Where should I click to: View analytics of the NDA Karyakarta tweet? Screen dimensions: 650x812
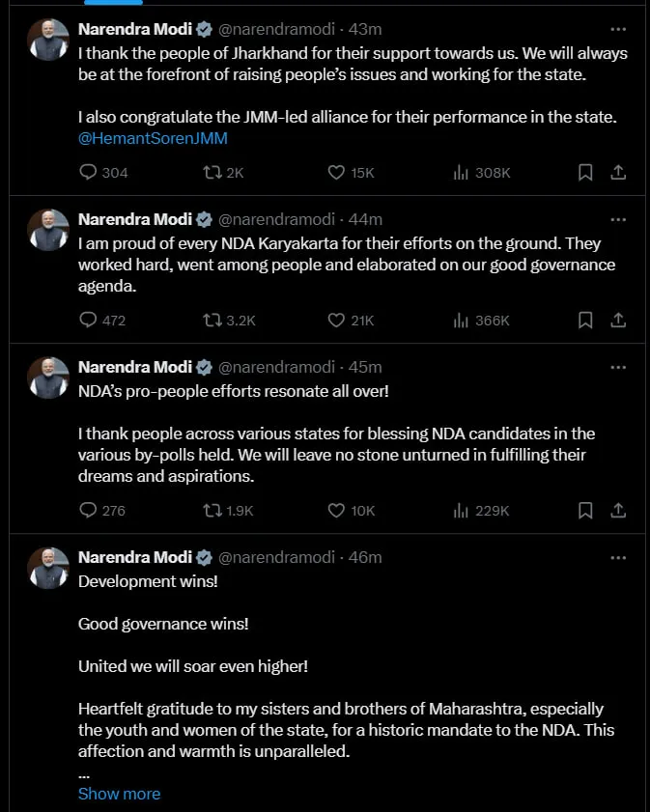click(461, 320)
